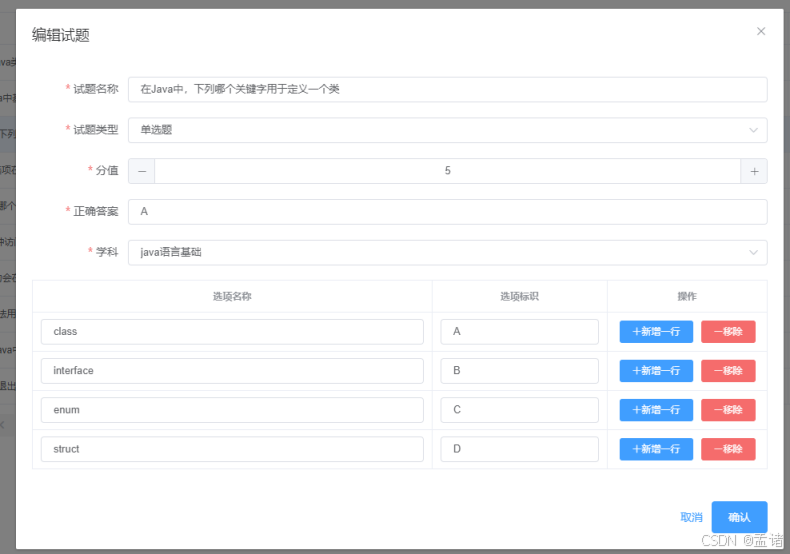Add a row after the class option
Screen dimensions: 790x554
[656, 332]
